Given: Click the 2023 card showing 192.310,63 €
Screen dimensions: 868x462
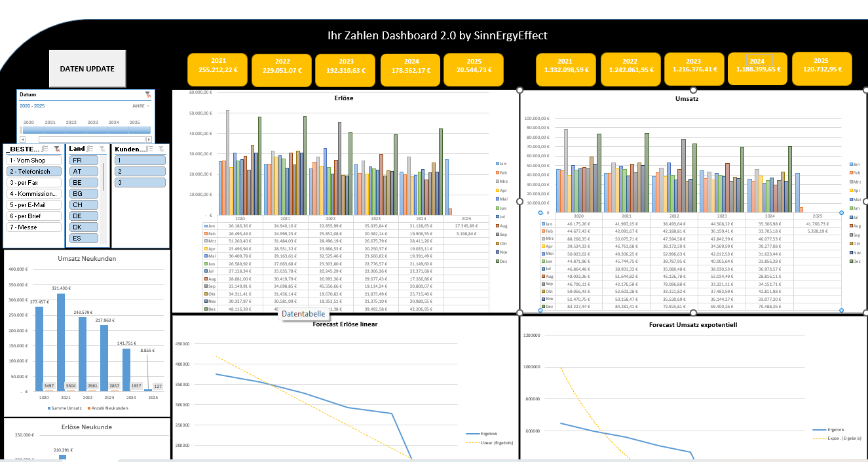Looking at the screenshot, I should point(346,70).
